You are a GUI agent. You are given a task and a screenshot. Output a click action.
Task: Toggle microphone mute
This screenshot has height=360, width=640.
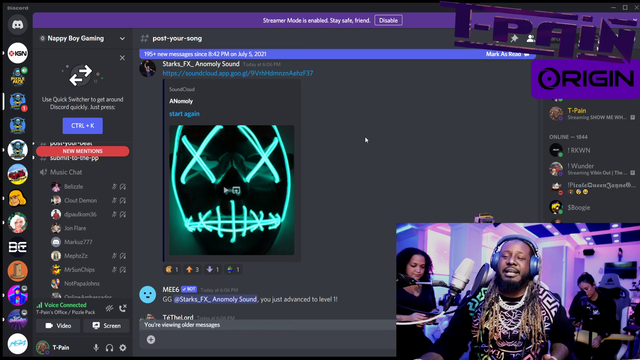[x=96, y=348]
